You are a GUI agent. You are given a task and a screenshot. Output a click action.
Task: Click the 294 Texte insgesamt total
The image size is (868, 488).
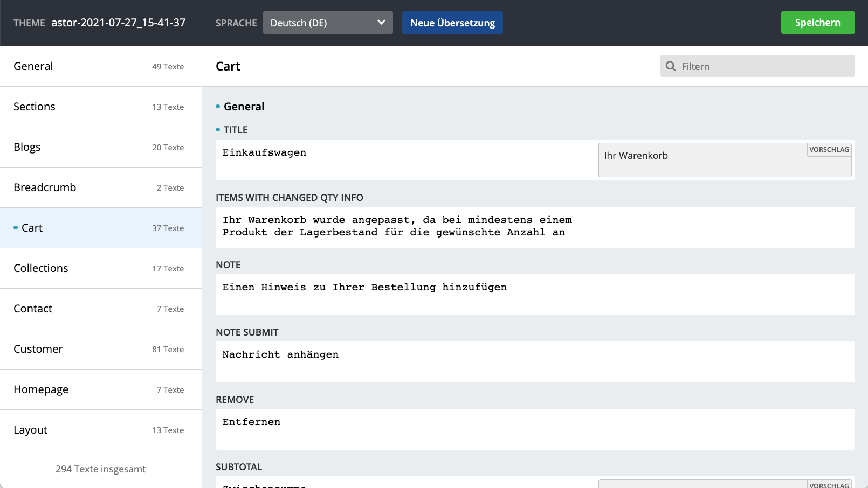pos(101,469)
